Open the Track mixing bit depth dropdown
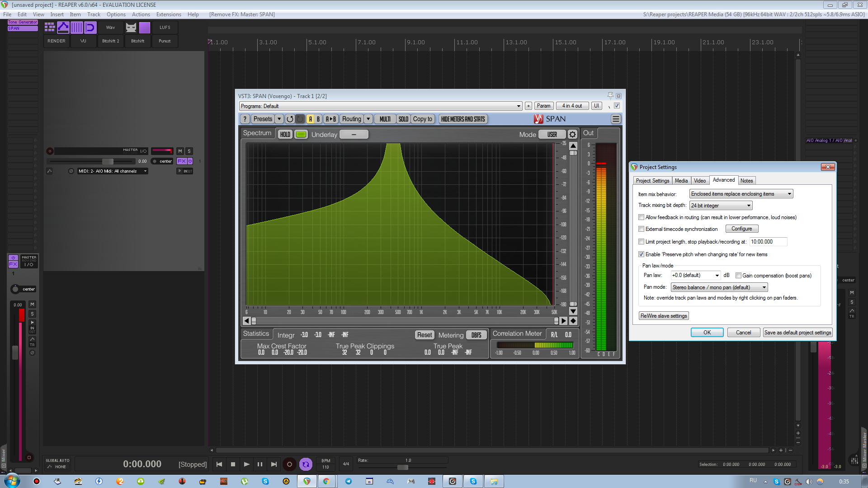 point(721,206)
